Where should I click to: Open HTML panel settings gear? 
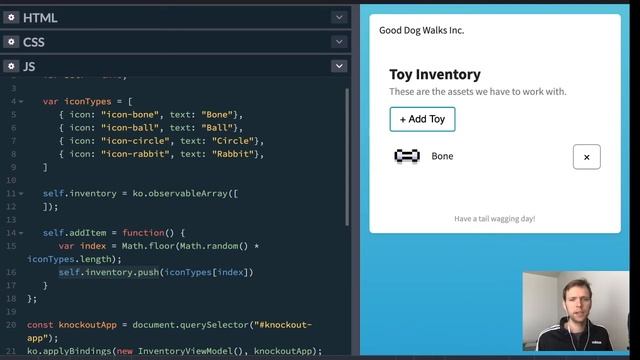pyautogui.click(x=11, y=18)
